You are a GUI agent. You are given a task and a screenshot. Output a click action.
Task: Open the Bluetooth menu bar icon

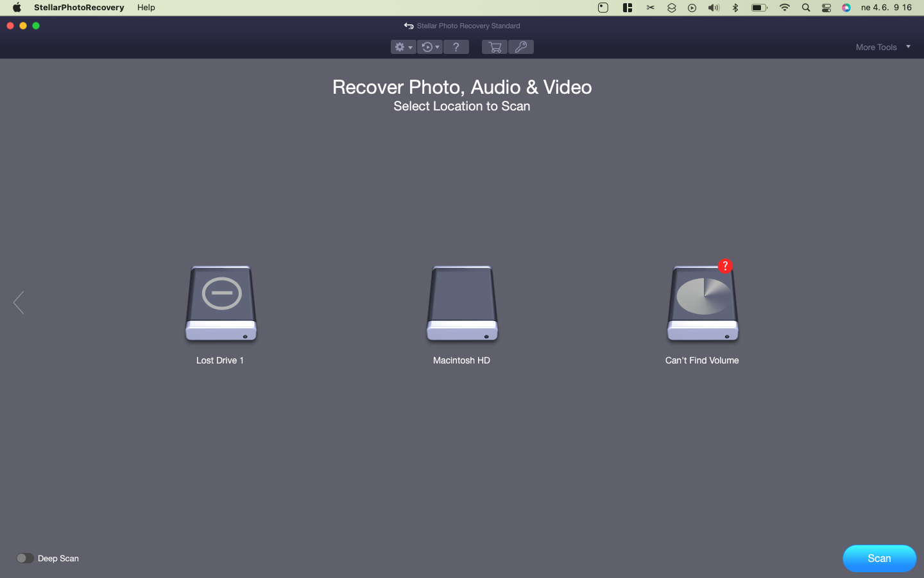[x=735, y=8]
